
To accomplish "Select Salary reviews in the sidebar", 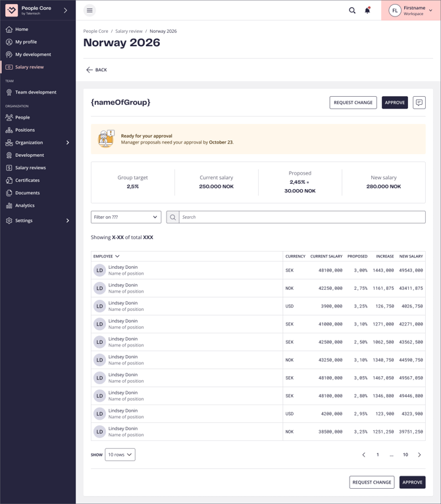I will [x=30, y=167].
